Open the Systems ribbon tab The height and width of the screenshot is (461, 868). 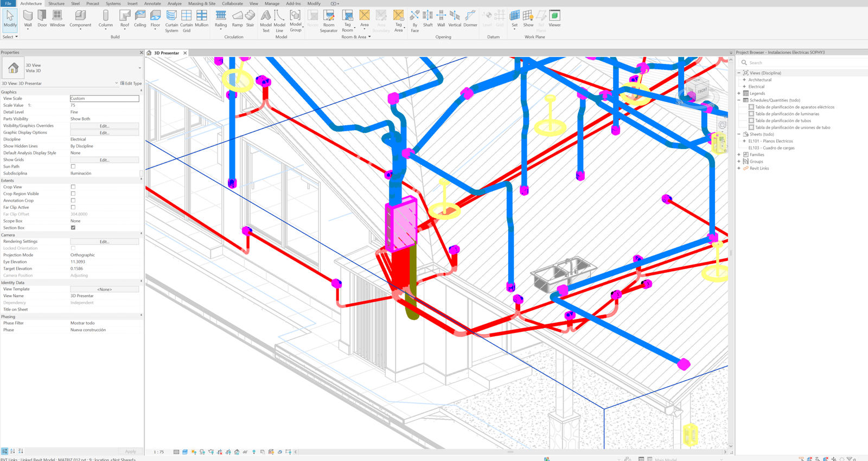(x=113, y=3)
